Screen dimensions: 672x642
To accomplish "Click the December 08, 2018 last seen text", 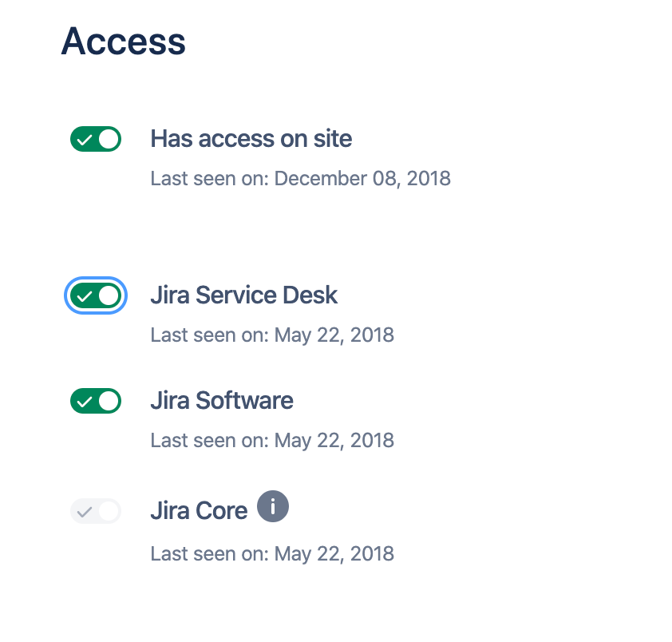I will coord(300,178).
